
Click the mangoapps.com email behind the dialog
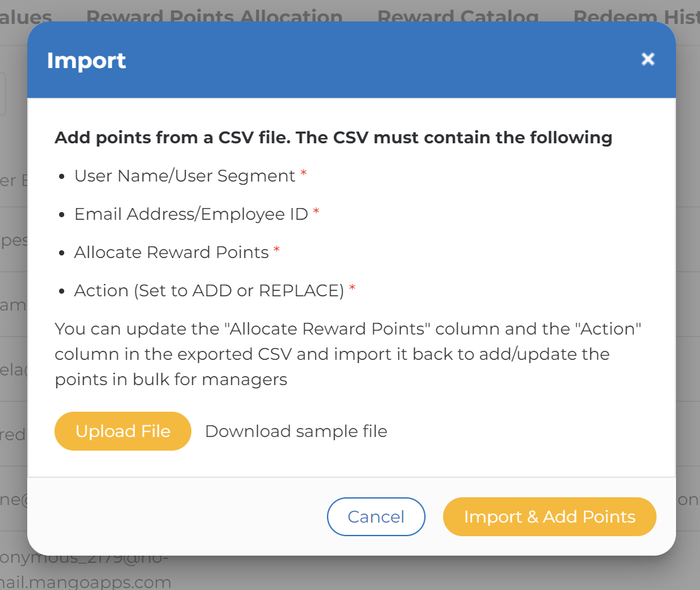[85, 570]
